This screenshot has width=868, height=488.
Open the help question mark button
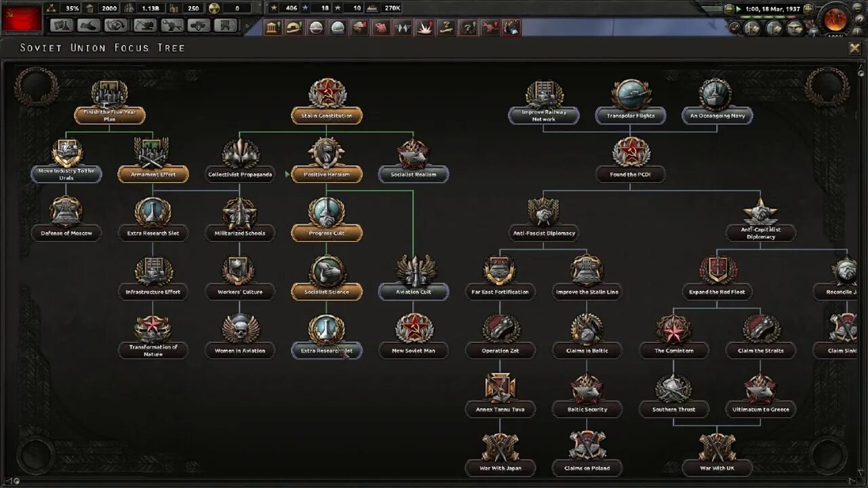click(x=861, y=20)
